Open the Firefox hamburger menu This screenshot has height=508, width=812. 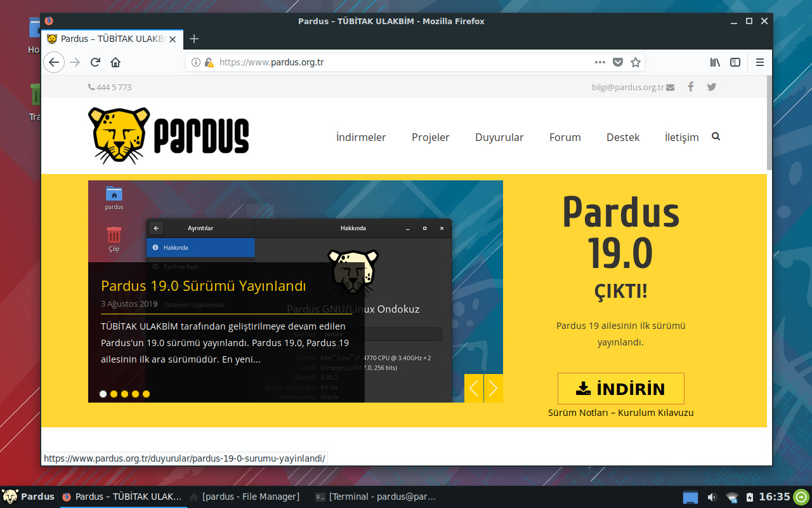[759, 62]
